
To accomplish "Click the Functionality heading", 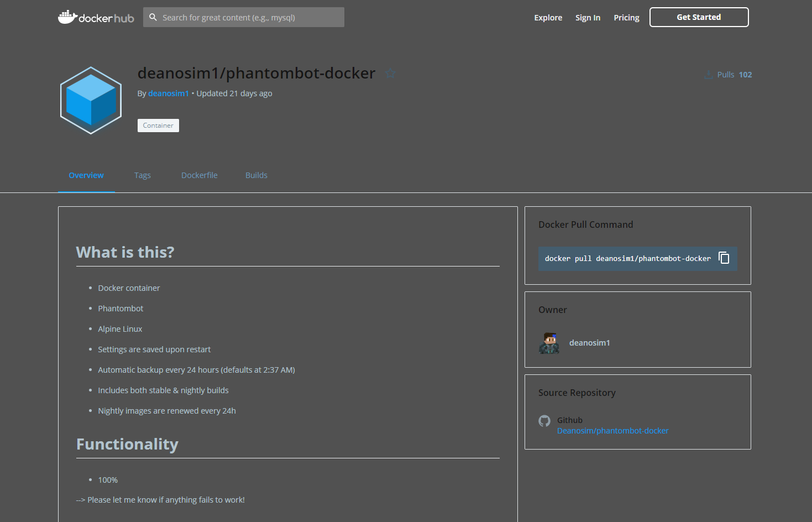I will tap(127, 444).
